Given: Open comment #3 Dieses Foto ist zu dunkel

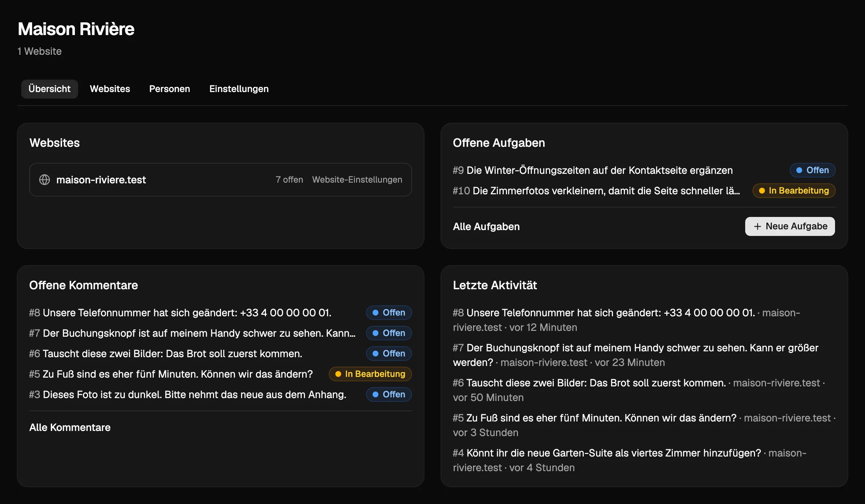Looking at the screenshot, I should tap(188, 394).
